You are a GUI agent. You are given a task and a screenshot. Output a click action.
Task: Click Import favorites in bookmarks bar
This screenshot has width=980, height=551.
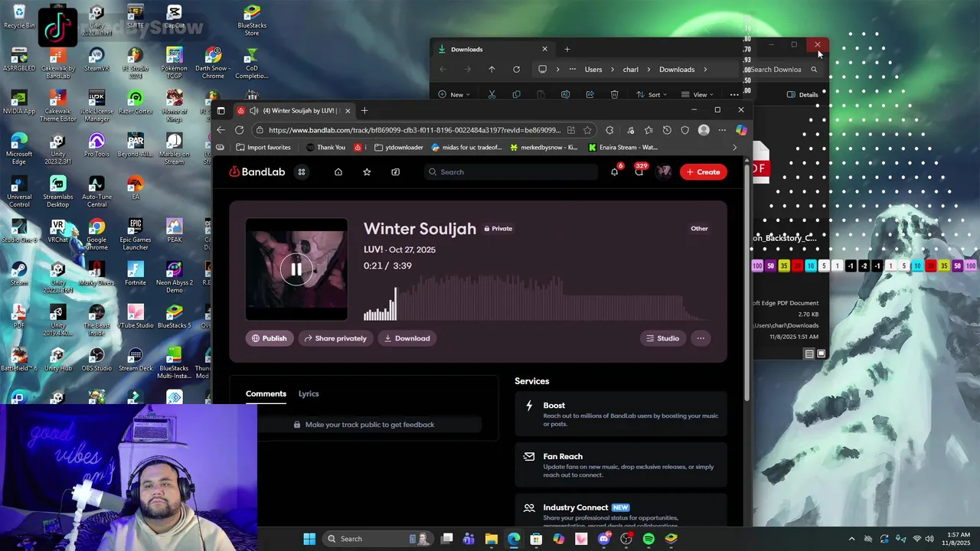[263, 148]
